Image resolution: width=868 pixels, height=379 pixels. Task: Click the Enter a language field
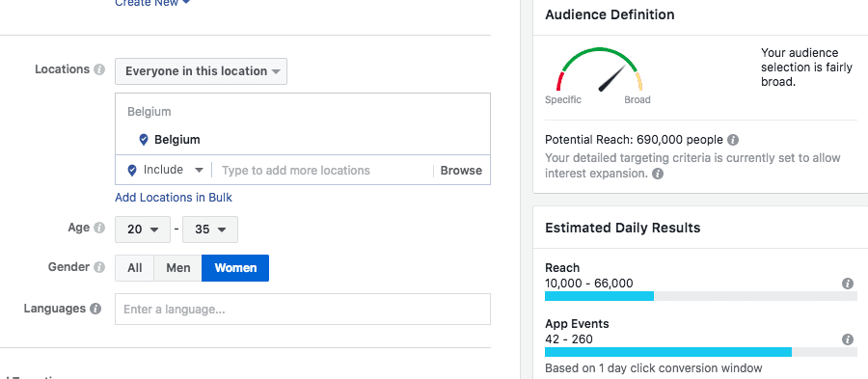click(x=302, y=309)
